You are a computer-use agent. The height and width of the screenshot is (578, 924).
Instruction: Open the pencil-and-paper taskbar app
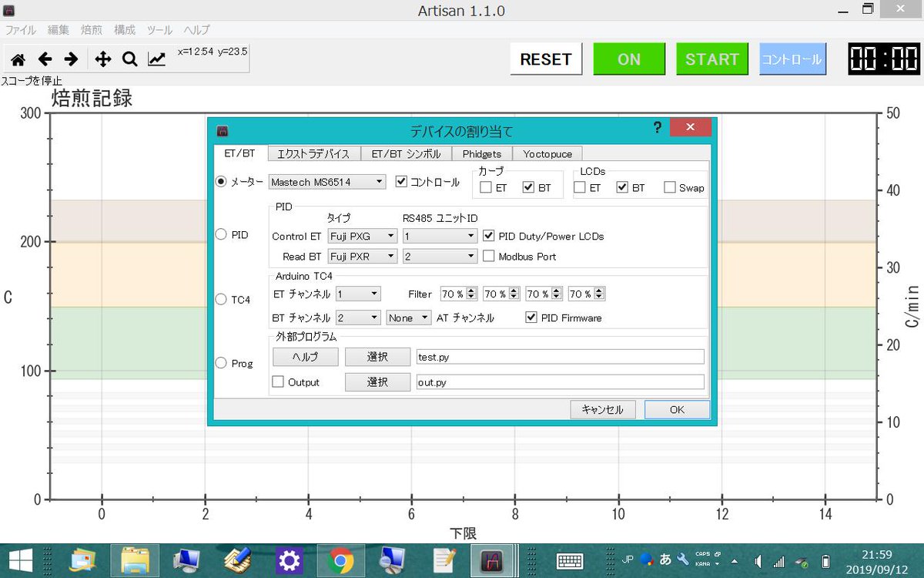[x=237, y=560]
